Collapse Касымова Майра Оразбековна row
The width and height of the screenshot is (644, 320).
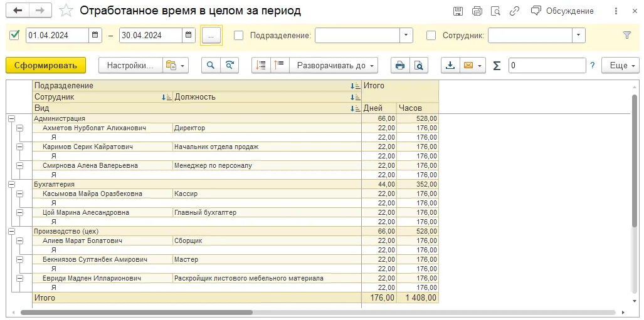[19, 194]
